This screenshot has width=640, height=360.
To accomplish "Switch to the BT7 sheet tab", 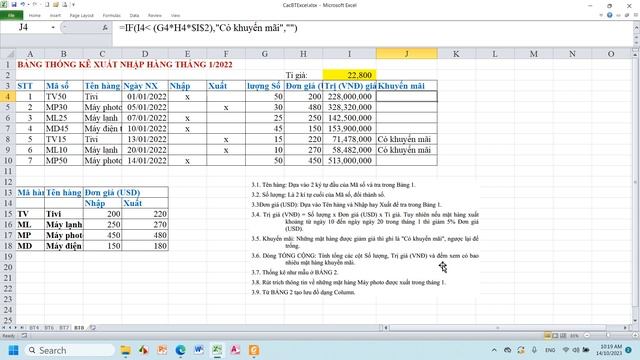I will tap(64, 327).
